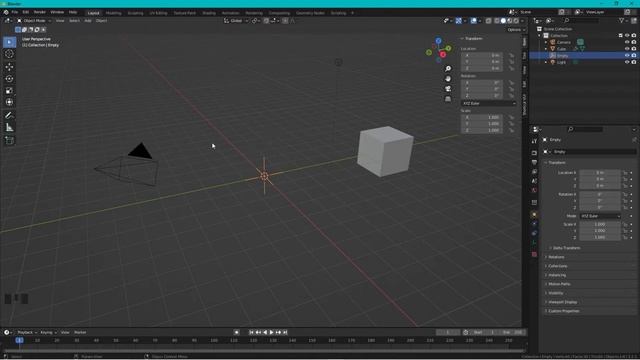Open the Object Mode dropdown
The width and height of the screenshot is (640, 360).
pyautogui.click(x=34, y=21)
